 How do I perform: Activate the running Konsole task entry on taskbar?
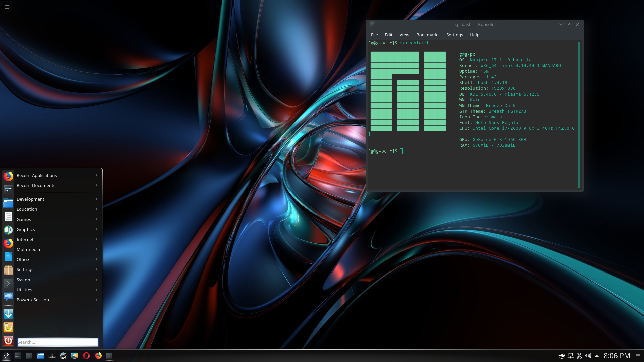coord(109,356)
